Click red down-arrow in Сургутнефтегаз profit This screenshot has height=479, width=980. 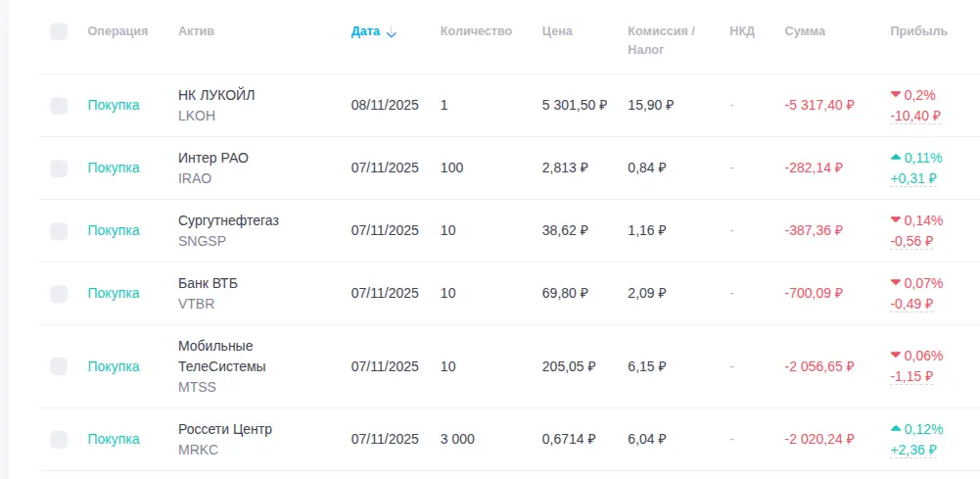(895, 220)
